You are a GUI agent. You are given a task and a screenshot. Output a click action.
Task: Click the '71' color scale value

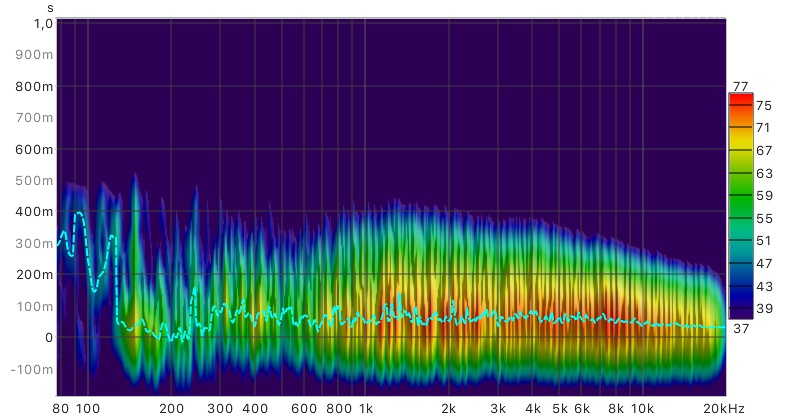pyautogui.click(x=764, y=128)
